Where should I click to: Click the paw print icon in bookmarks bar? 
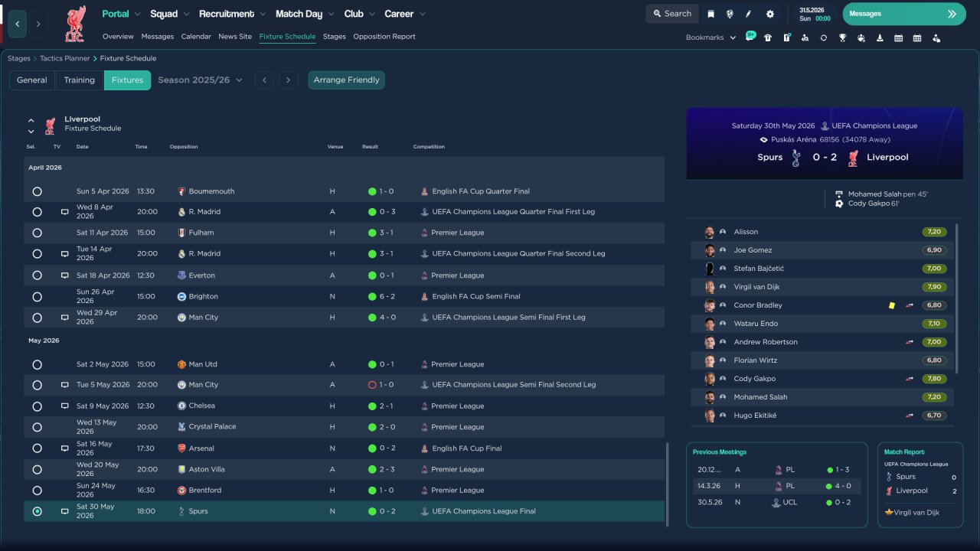pyautogui.click(x=861, y=37)
